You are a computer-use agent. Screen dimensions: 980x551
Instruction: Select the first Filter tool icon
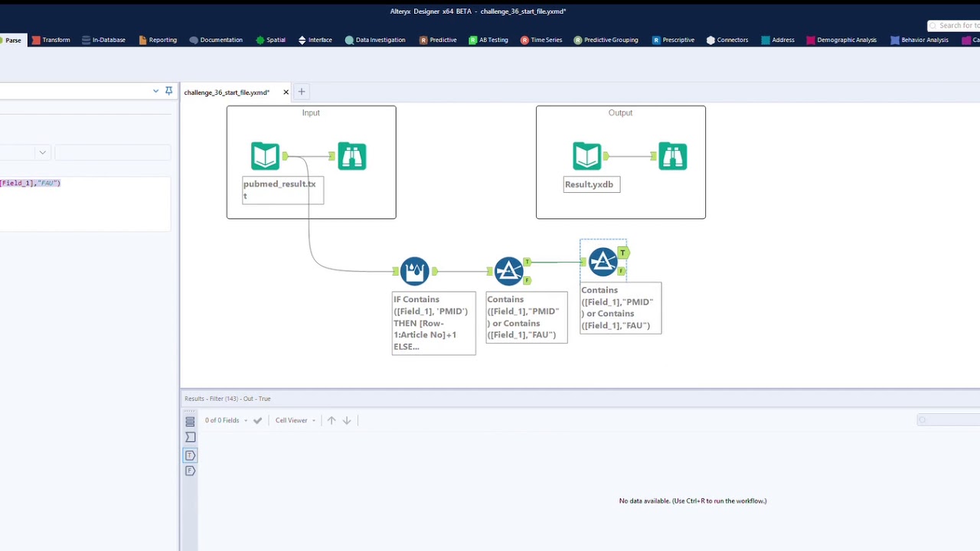(508, 271)
